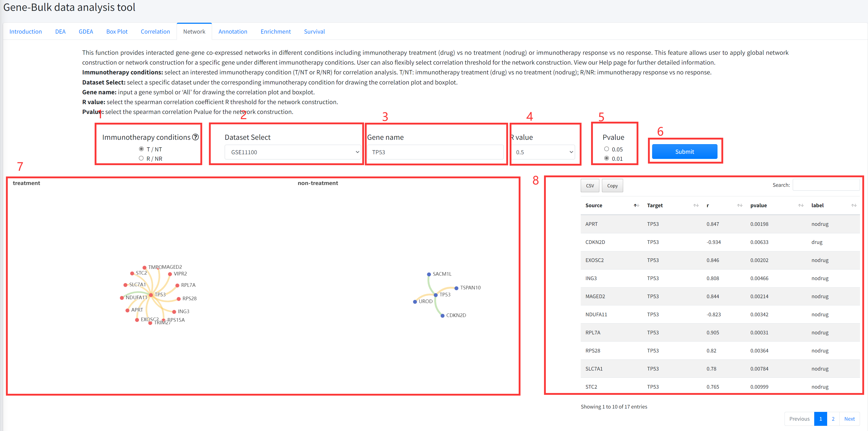Image resolution: width=868 pixels, height=431 pixels.
Task: Sort table by r column arrows
Action: (739, 205)
